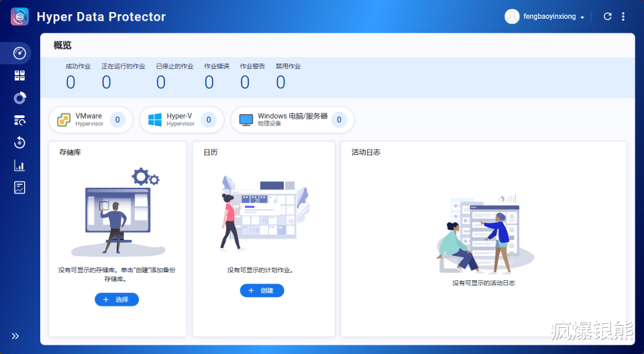Click the 作业错误 count
Screen dimensions: 644x354
pyautogui.click(x=209, y=82)
